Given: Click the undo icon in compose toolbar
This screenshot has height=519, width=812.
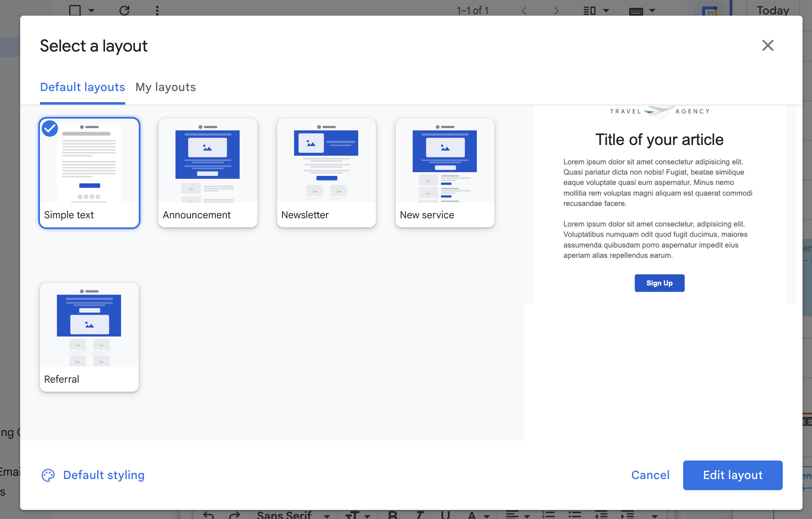Looking at the screenshot, I should [x=208, y=515].
